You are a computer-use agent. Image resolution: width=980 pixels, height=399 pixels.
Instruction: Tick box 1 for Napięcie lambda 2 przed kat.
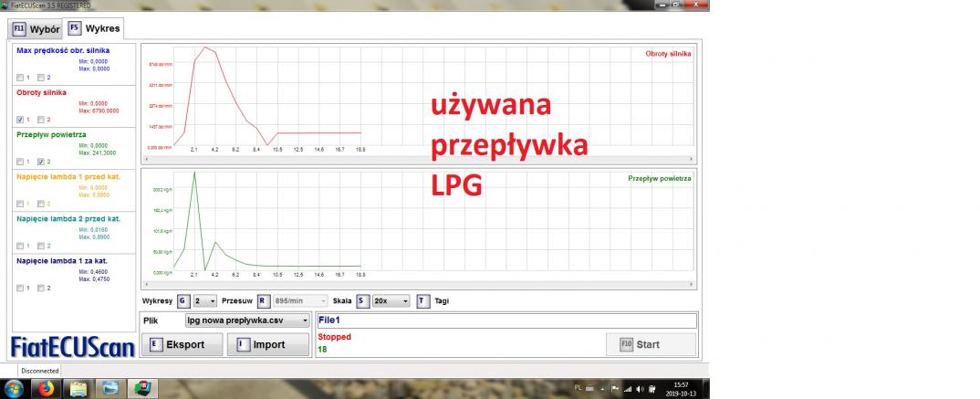(x=20, y=246)
